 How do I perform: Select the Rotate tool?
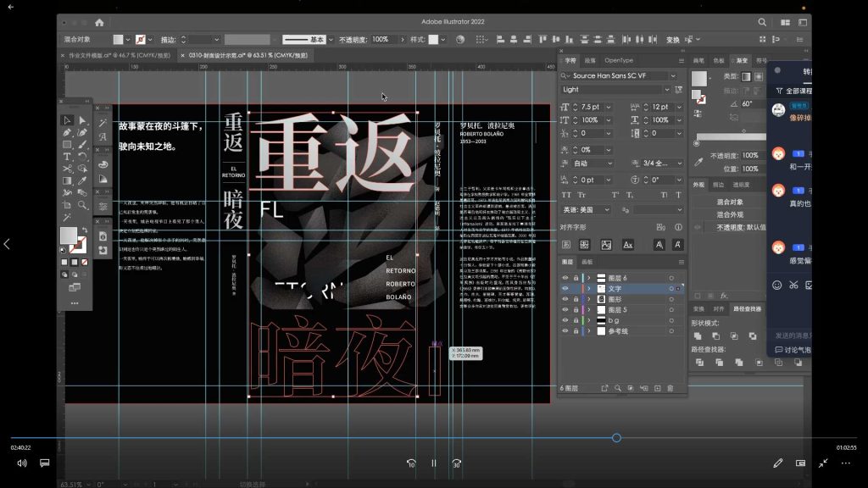pyautogui.click(x=81, y=156)
